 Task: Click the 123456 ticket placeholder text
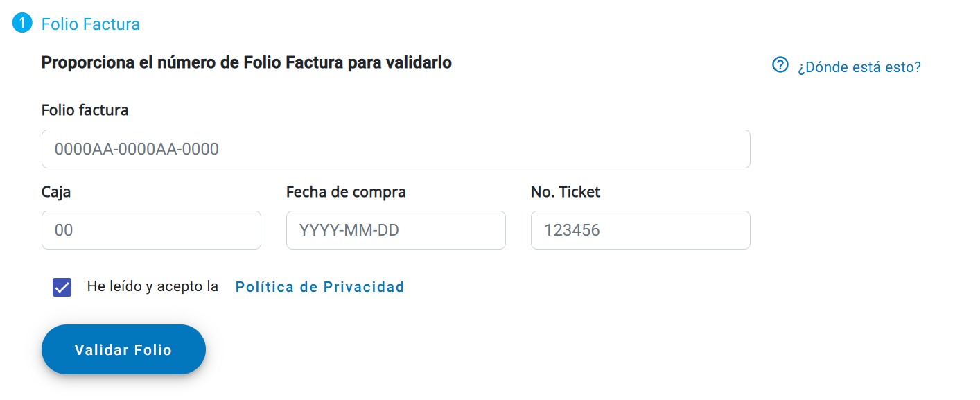pos(572,230)
